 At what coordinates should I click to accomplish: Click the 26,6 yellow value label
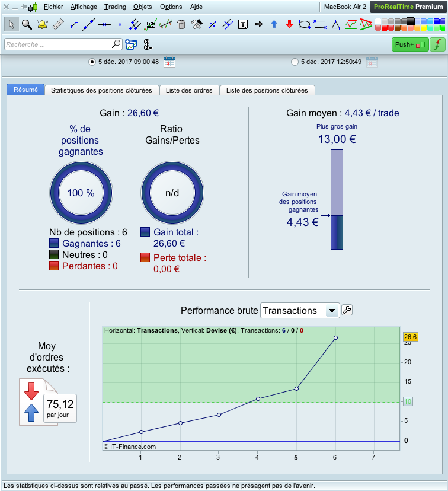[x=410, y=337]
